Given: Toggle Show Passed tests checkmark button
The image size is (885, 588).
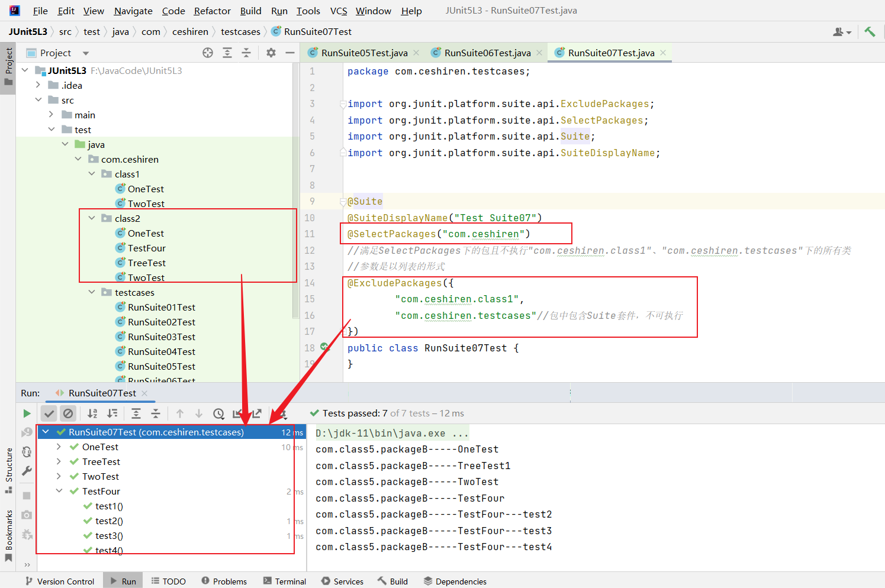Looking at the screenshot, I should [x=49, y=413].
